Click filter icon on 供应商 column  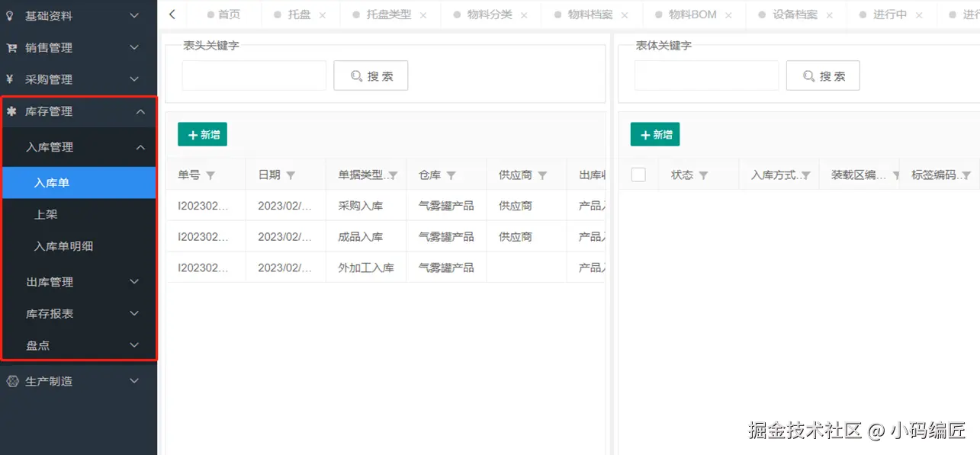(x=542, y=175)
